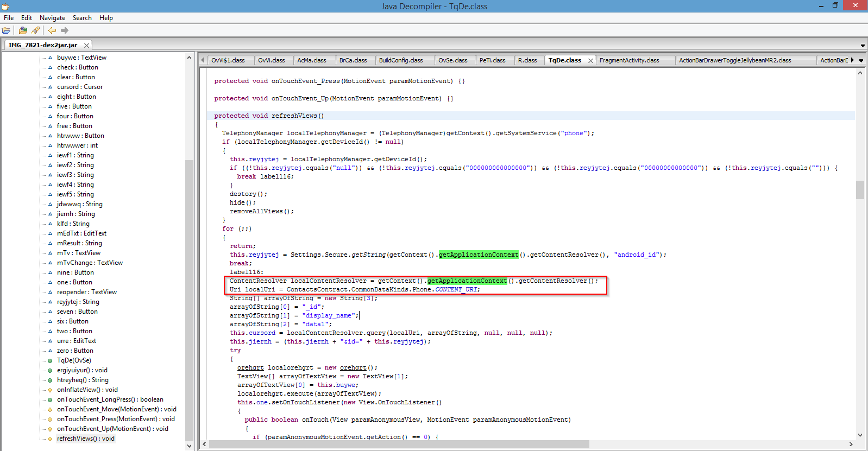Image resolution: width=868 pixels, height=451 pixels.
Task: Open the class tab list dropdown
Action: (861, 60)
